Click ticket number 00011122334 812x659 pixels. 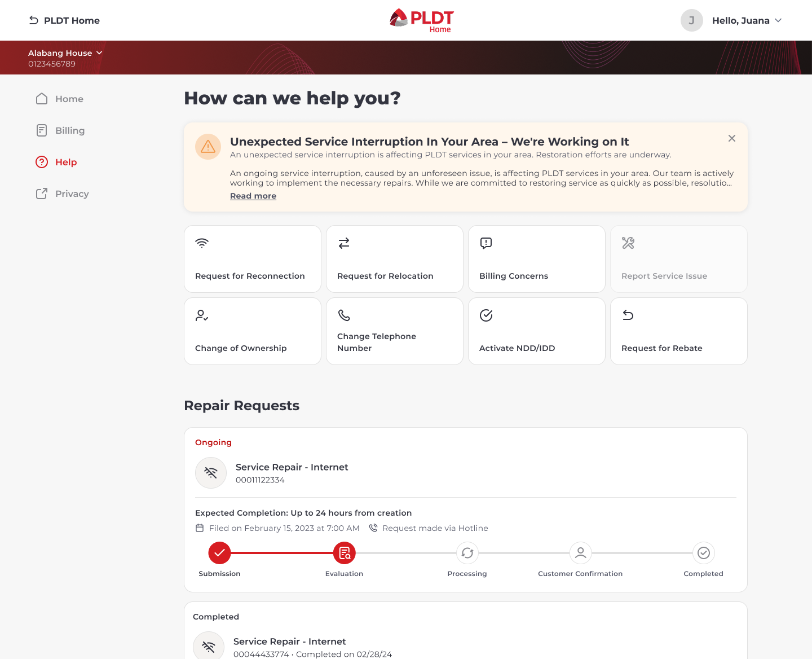pyautogui.click(x=260, y=480)
